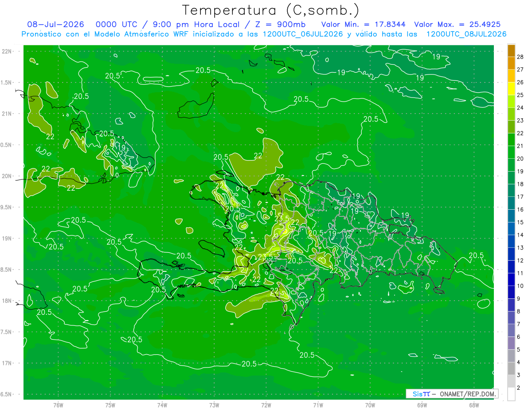Image resolution: width=532 pixels, height=411 pixels.
Task: Click the '0000 UTC' time text
Action: [116, 24]
